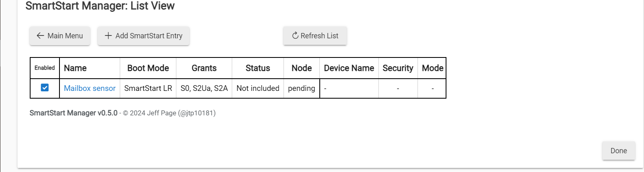Click the circular refresh icon for Refresh List
The image size is (644, 172).
pyautogui.click(x=295, y=36)
